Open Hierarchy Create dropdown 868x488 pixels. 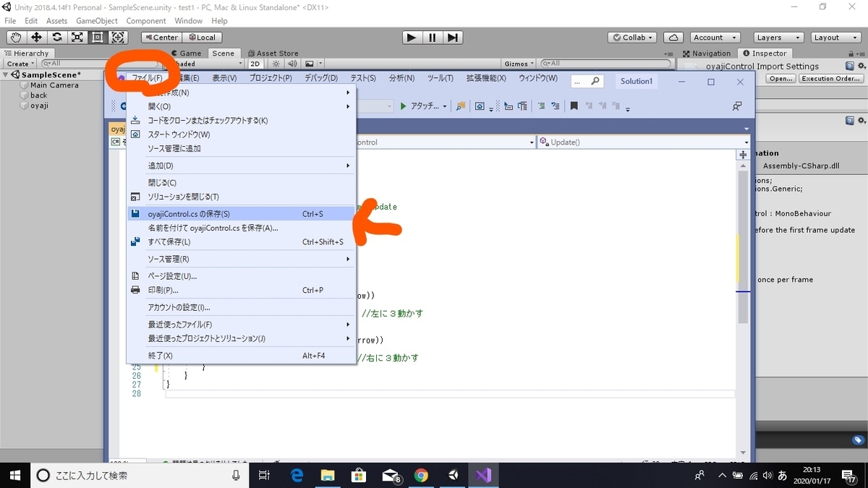(20, 64)
